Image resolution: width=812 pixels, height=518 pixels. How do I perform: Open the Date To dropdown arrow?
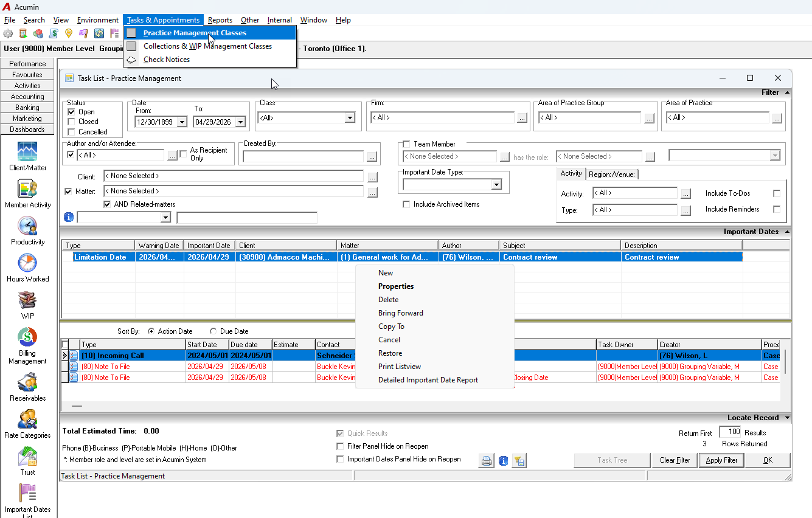pyautogui.click(x=240, y=122)
